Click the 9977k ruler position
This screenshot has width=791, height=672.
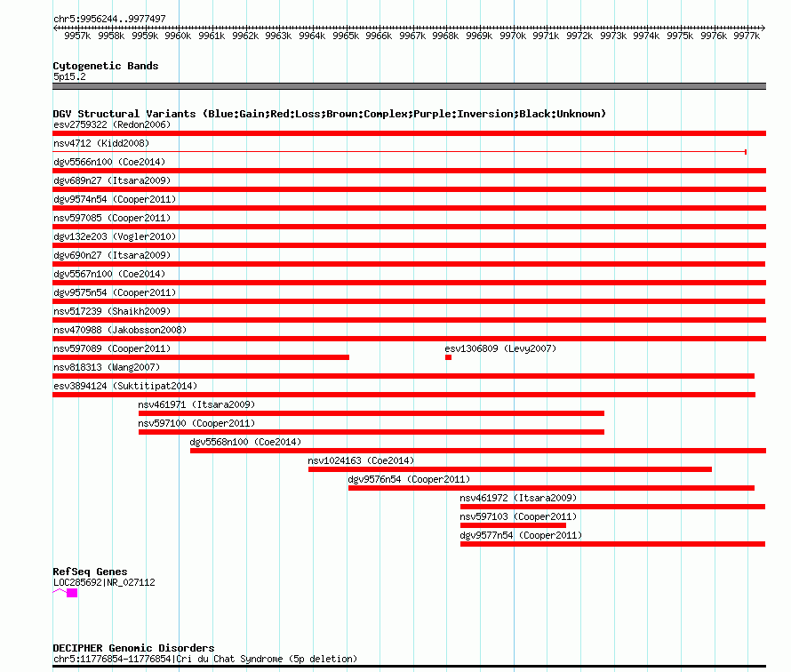(x=747, y=36)
